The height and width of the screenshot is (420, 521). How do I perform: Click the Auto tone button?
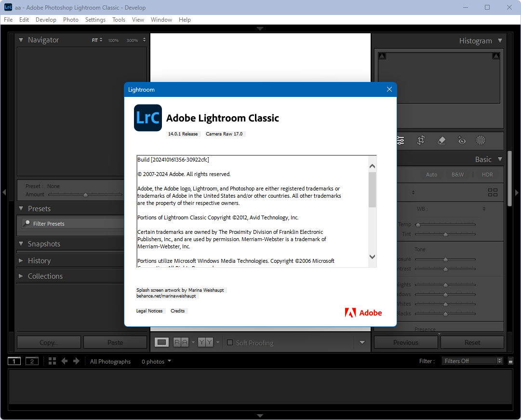[432, 175]
